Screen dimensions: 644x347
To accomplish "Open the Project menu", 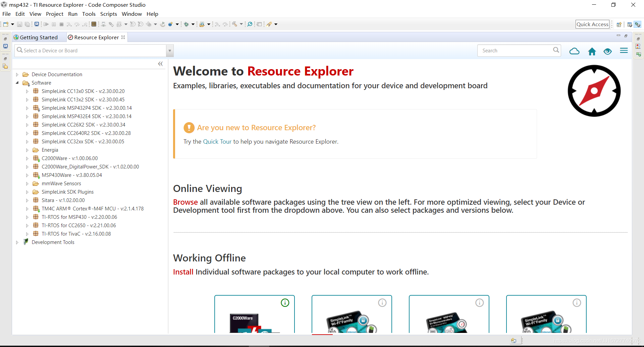I will tap(54, 14).
